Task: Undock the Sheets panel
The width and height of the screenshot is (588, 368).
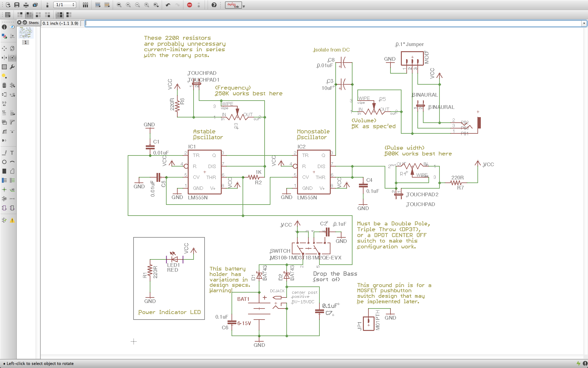Action: tap(25, 22)
